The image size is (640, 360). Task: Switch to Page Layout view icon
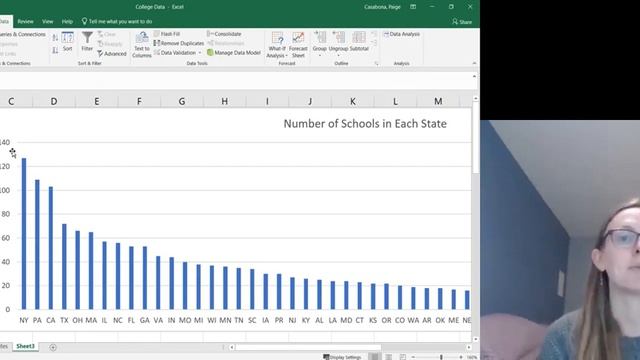pyautogui.click(x=389, y=357)
